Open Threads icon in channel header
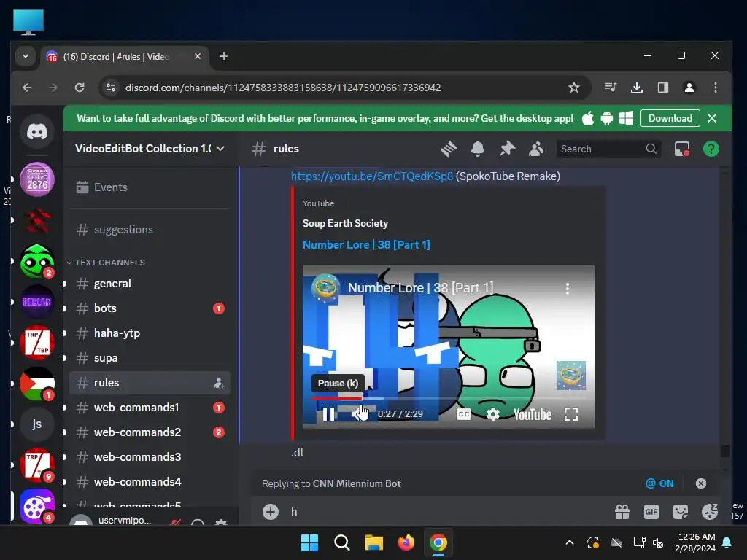Screen dimensions: 747x560 449,149
